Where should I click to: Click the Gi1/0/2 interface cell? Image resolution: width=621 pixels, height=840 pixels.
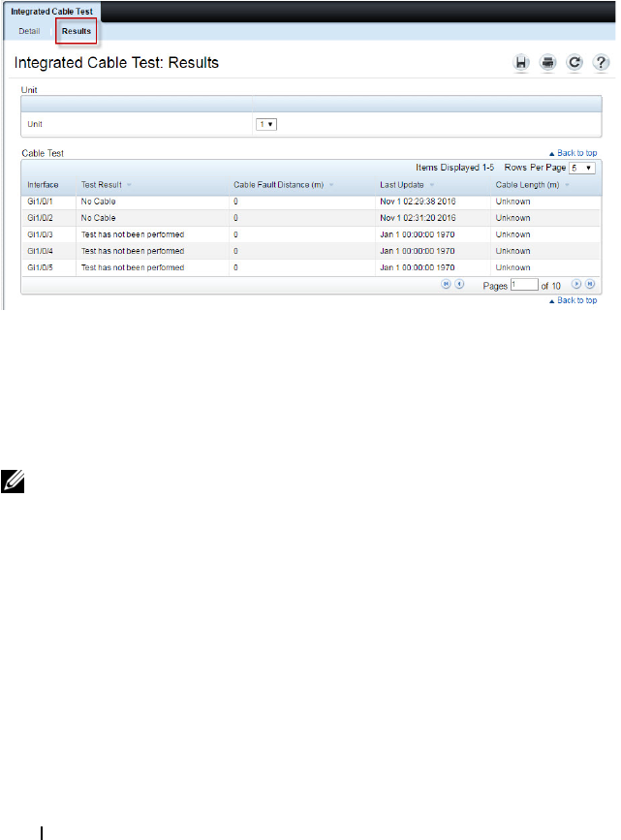40,218
